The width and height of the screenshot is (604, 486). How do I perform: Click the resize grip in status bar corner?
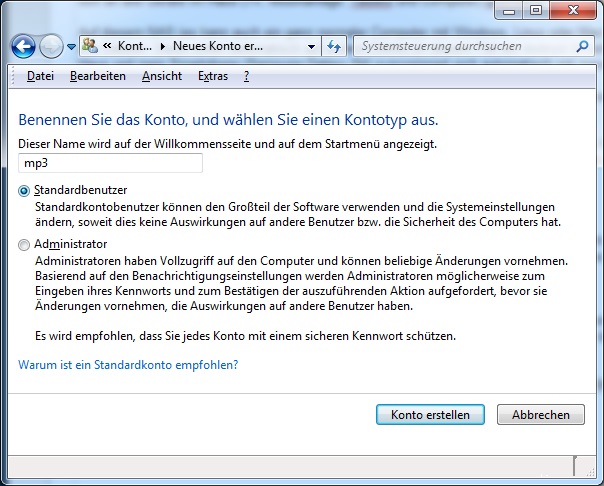[590, 473]
